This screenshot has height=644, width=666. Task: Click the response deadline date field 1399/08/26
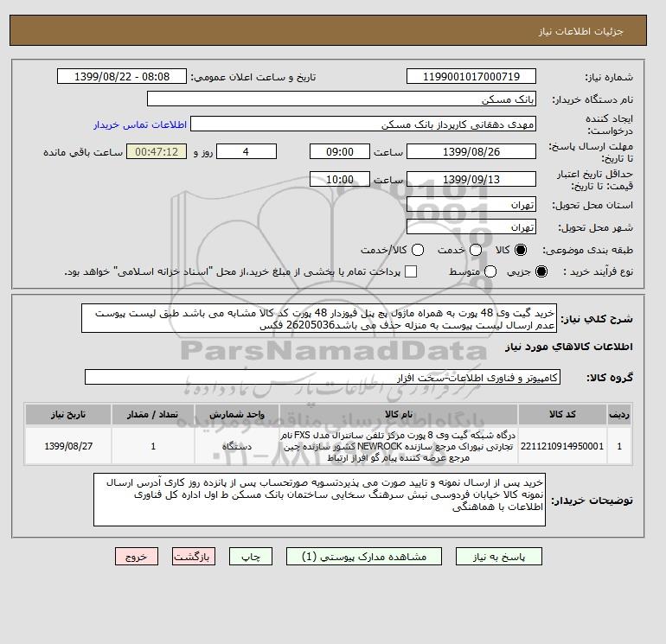tap(471, 151)
